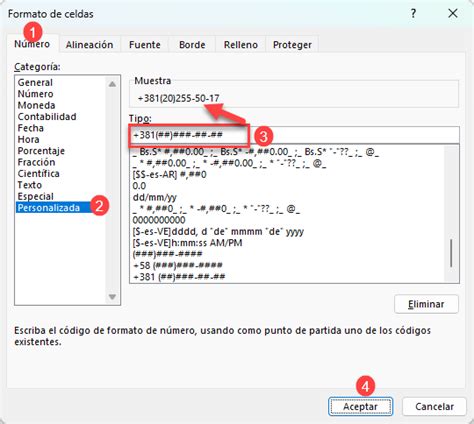Switch to the Borde tab
The width and height of the screenshot is (474, 424).
192,45
